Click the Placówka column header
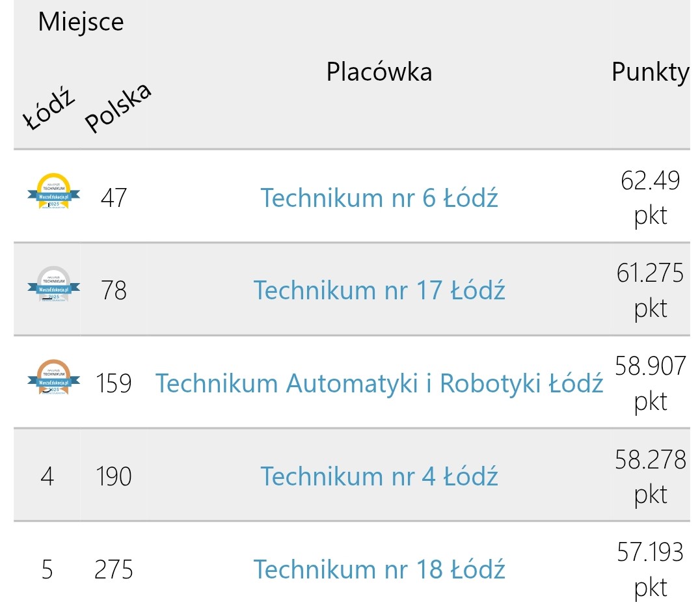 click(x=379, y=72)
